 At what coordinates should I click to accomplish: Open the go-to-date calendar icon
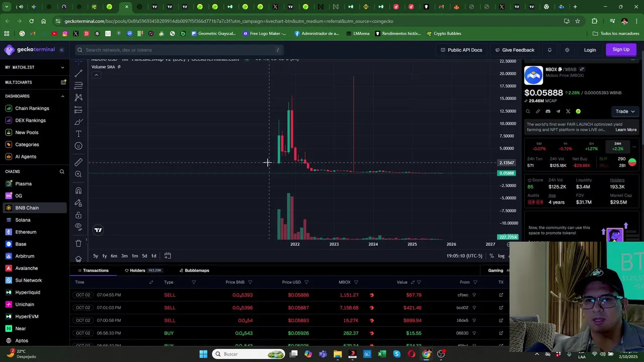click(168, 256)
